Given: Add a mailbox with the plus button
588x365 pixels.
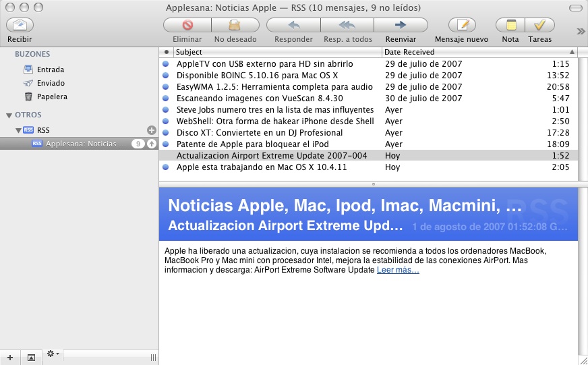Looking at the screenshot, I should (10, 358).
